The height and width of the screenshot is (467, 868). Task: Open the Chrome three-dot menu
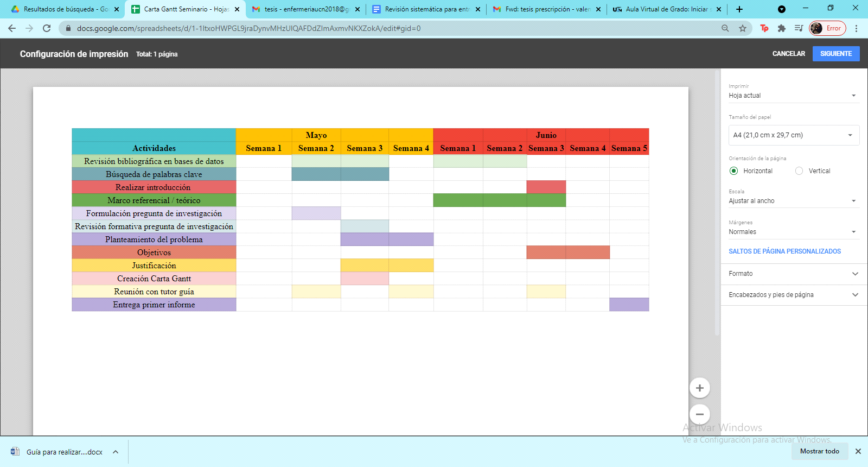pos(856,28)
